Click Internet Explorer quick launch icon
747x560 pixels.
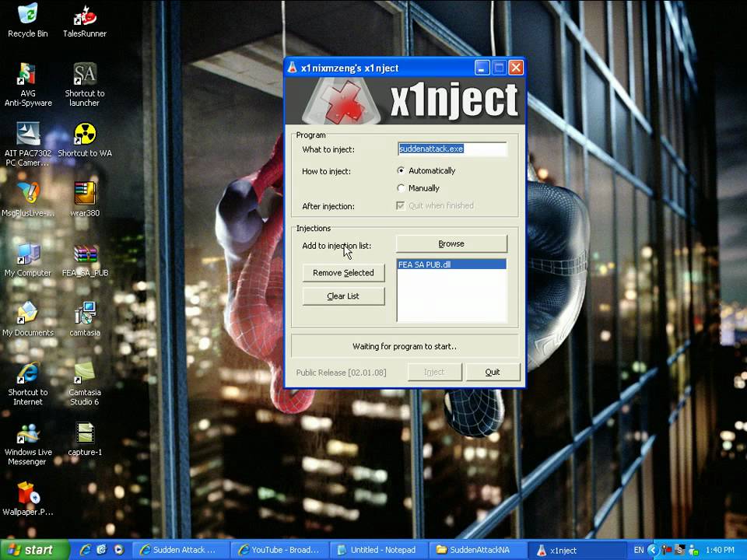click(x=86, y=550)
